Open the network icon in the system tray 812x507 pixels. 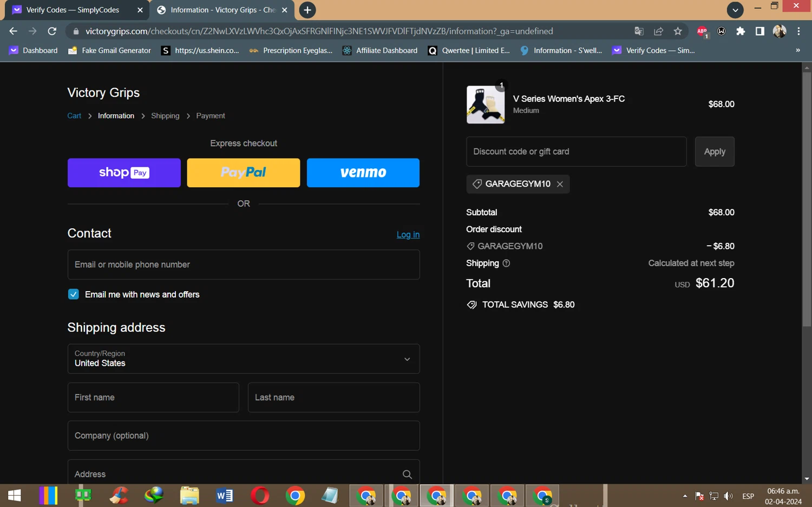tap(714, 496)
